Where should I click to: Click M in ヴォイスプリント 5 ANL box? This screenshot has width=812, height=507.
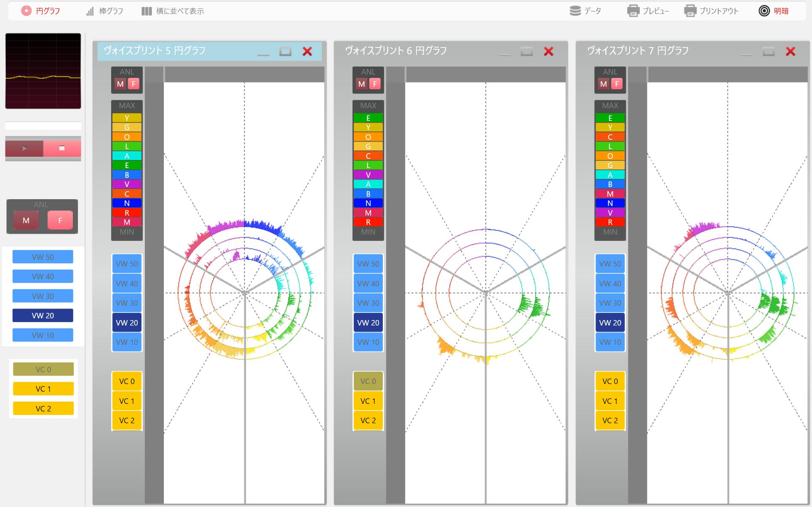(x=120, y=84)
